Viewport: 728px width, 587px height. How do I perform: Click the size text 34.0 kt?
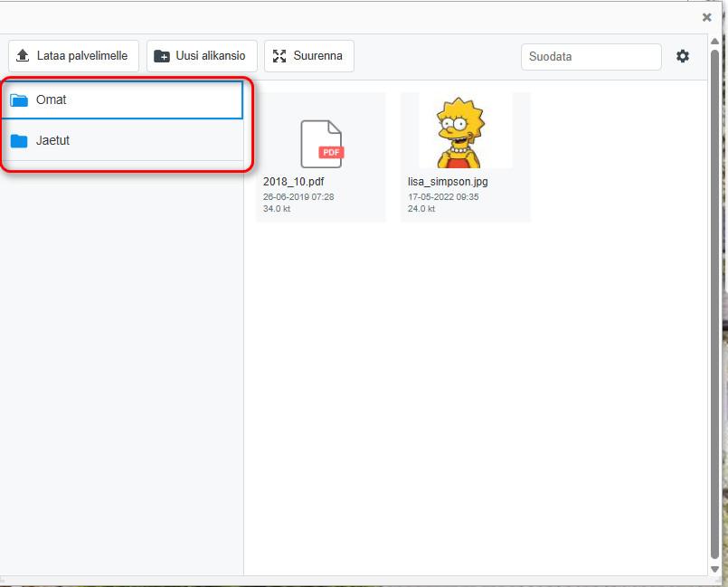coord(277,209)
